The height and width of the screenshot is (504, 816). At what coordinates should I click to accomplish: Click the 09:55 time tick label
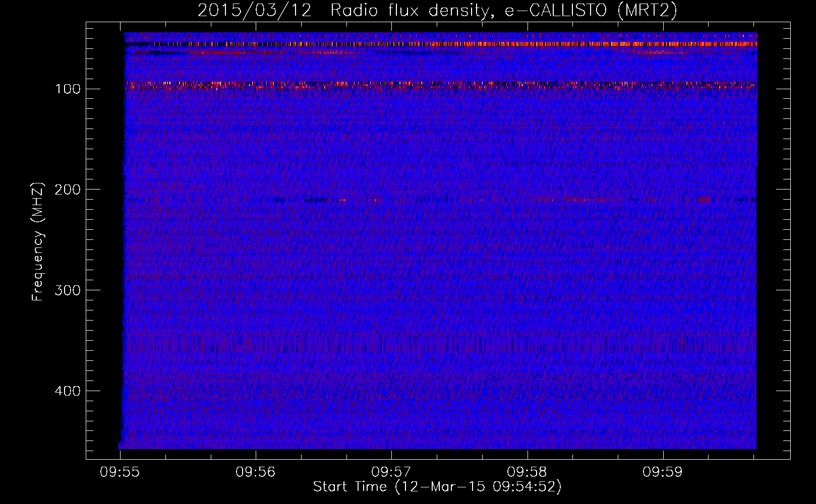(x=120, y=472)
